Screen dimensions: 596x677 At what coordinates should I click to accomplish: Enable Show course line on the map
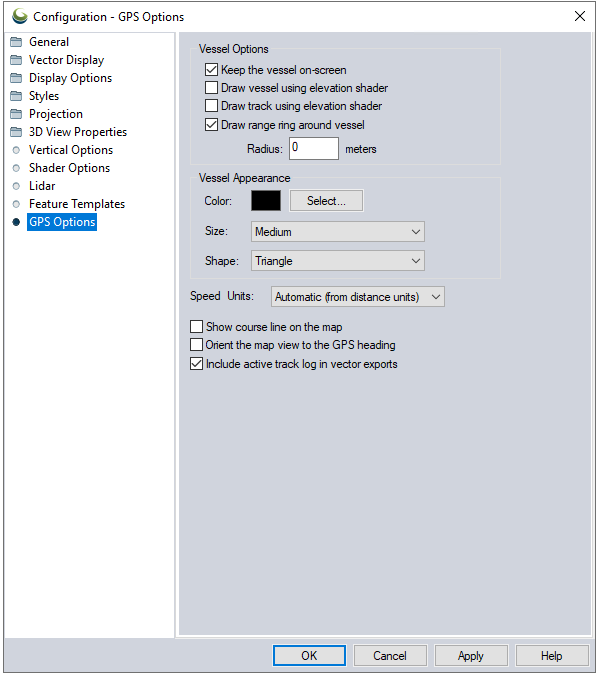[x=197, y=326]
